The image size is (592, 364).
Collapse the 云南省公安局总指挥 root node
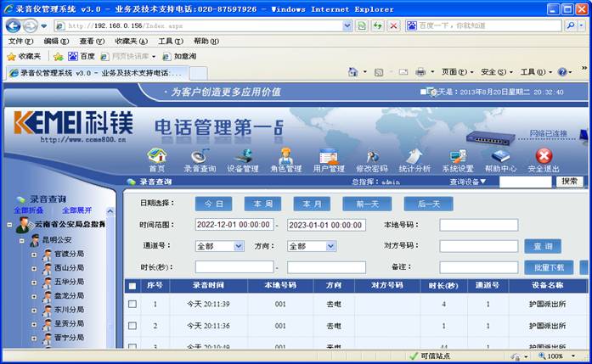tap(9, 225)
